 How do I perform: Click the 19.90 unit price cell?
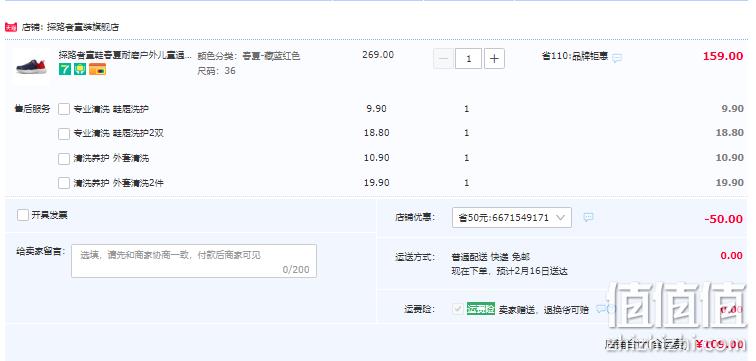(377, 183)
